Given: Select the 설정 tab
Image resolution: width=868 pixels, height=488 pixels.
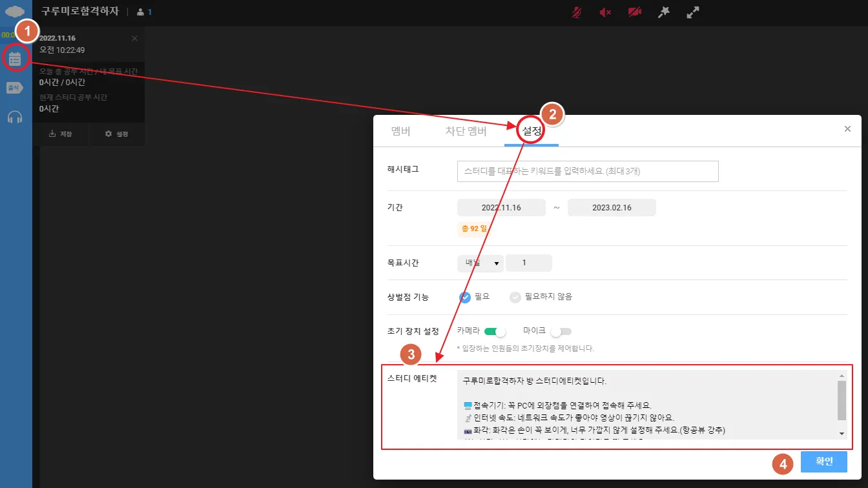Looking at the screenshot, I should tap(532, 131).
